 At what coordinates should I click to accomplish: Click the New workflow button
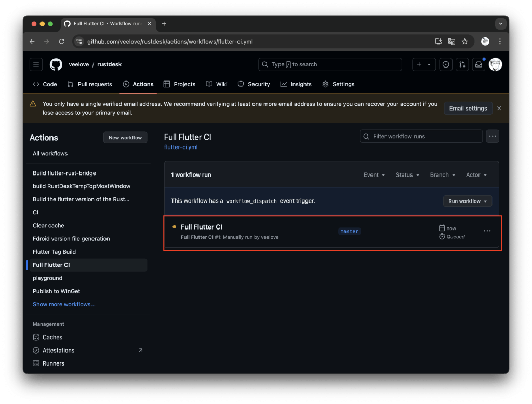point(125,138)
